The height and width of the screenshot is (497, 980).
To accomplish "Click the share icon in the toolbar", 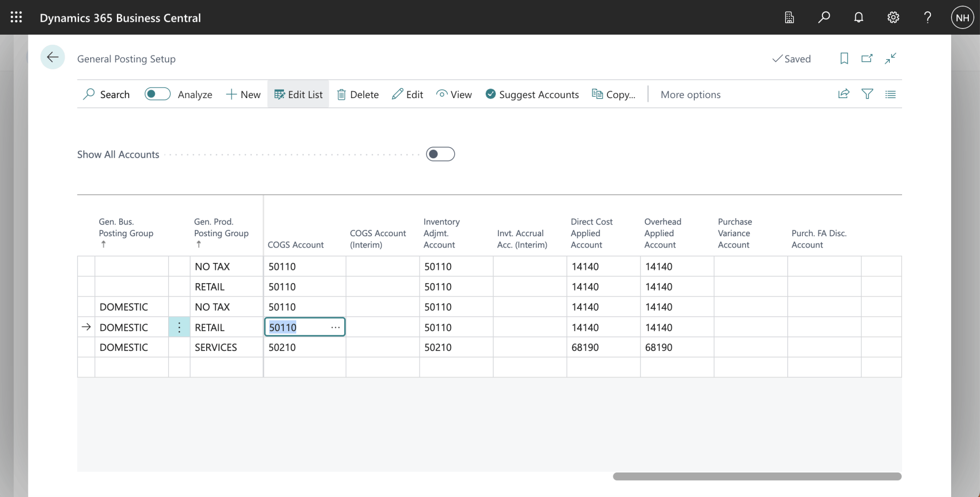I will click(843, 94).
